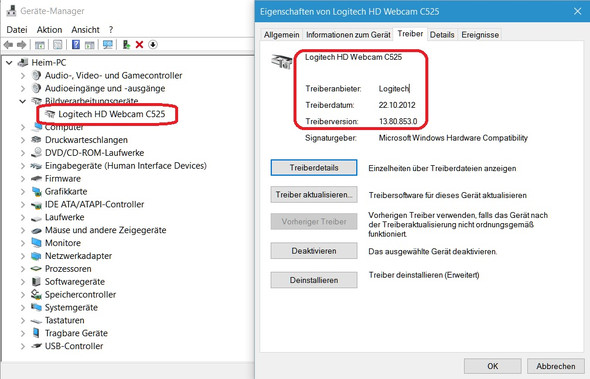Click Abbrechen to cancel dialog
The image size is (590, 379).
pyautogui.click(x=556, y=366)
